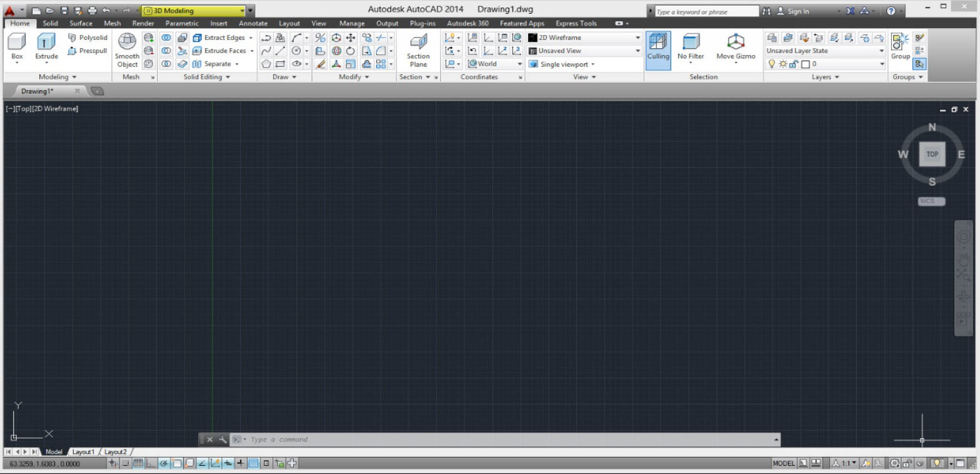Select the Move Gizmo tool
Viewport: 980px width, 474px height.
[736, 49]
